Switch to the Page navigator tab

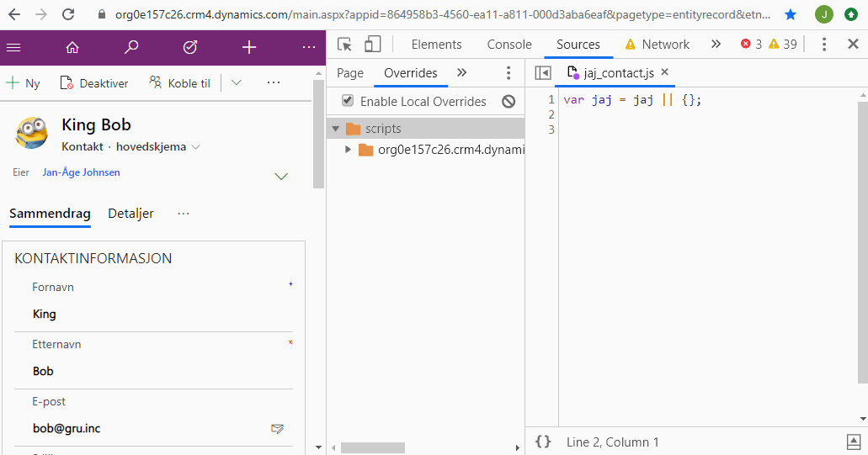[350, 73]
